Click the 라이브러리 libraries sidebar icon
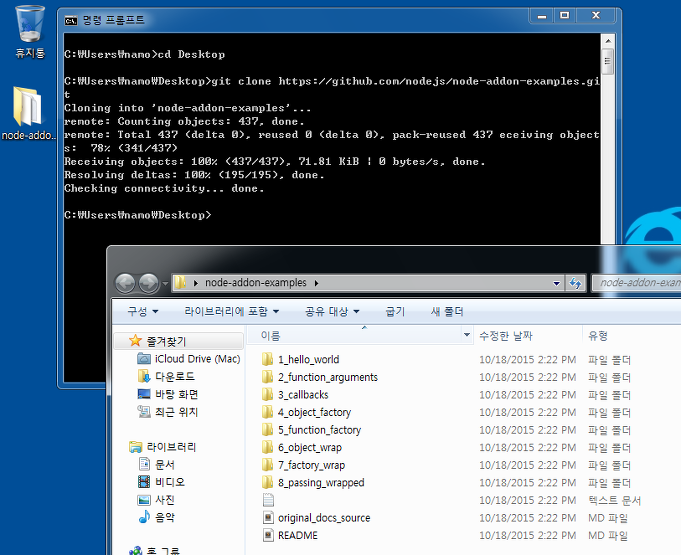This screenshot has width=681, height=555. click(x=136, y=446)
